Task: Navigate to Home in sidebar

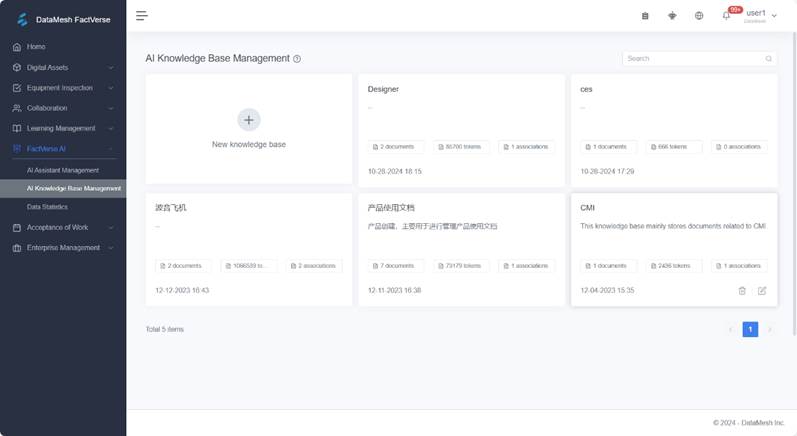Action: coord(36,47)
